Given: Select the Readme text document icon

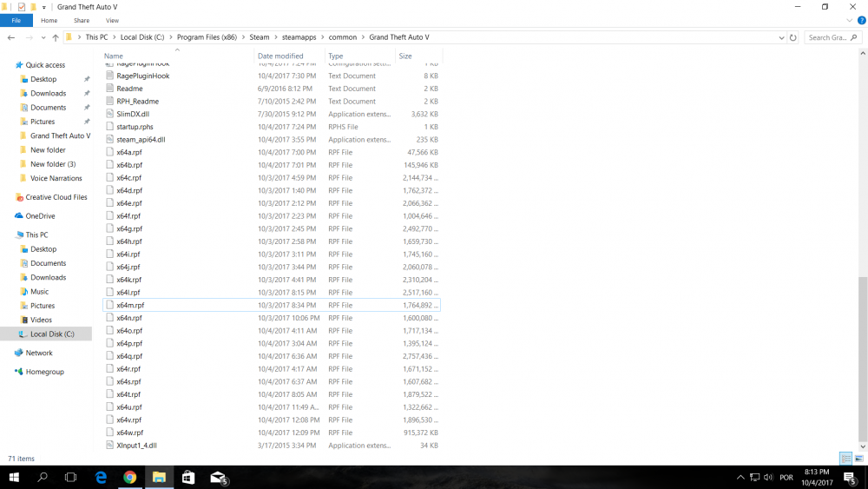Looking at the screenshot, I should tap(109, 88).
